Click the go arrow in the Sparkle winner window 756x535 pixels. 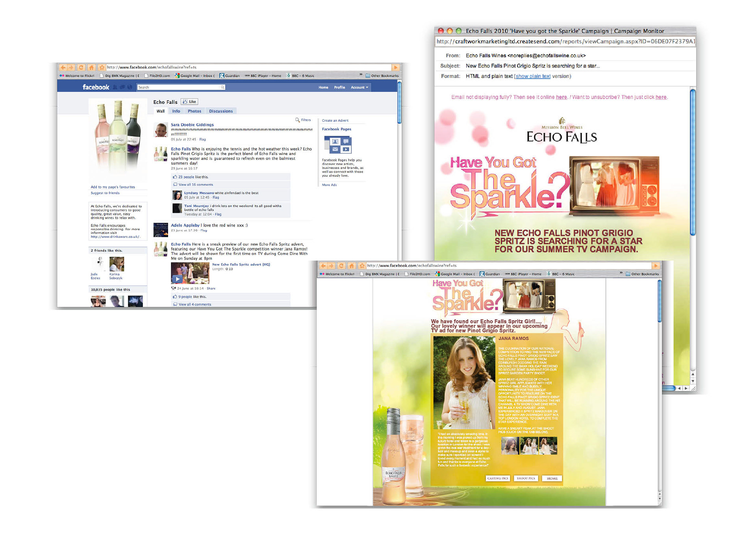[x=656, y=266]
